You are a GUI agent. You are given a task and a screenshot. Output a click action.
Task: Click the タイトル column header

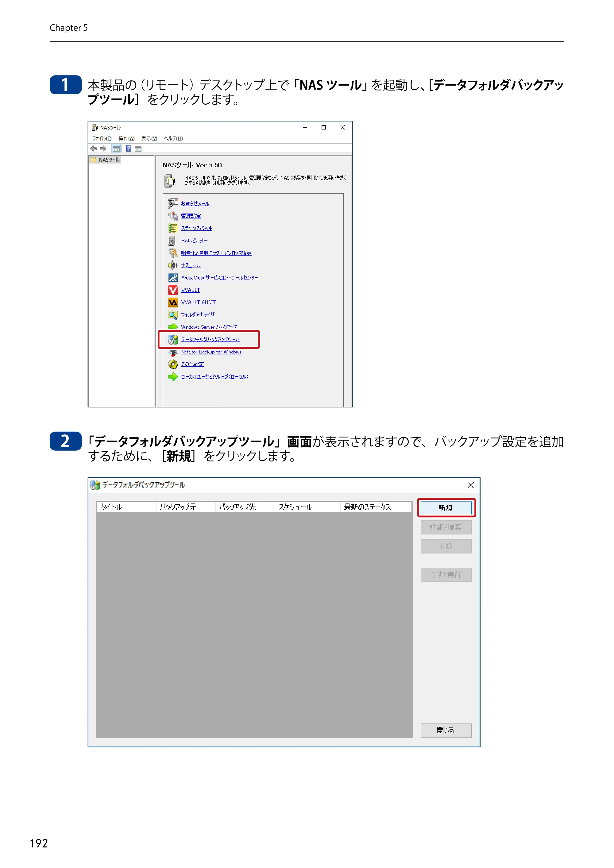point(127,507)
